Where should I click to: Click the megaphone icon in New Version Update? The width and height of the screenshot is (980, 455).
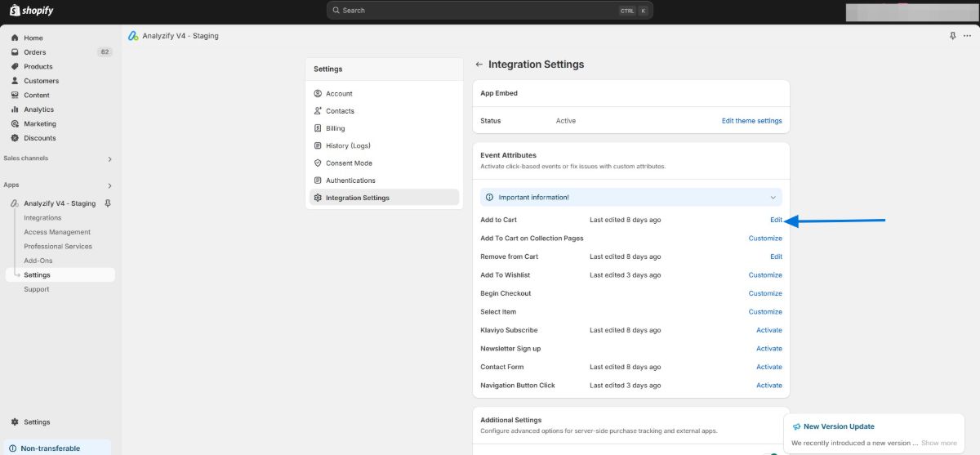[x=796, y=426]
